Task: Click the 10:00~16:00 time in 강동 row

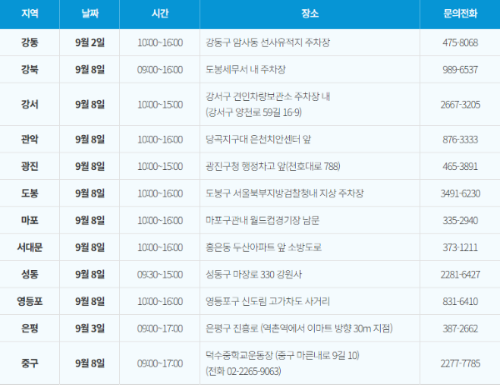Action: (160, 42)
